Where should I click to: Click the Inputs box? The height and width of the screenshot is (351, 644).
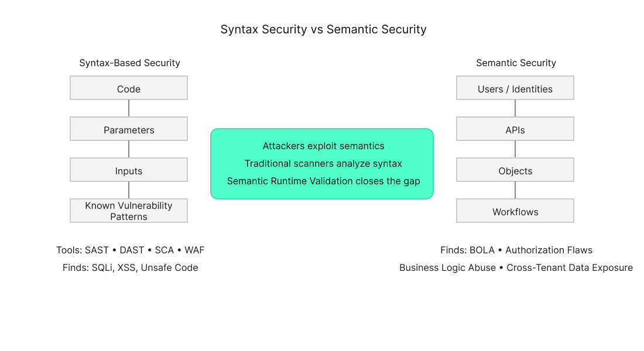tap(129, 170)
